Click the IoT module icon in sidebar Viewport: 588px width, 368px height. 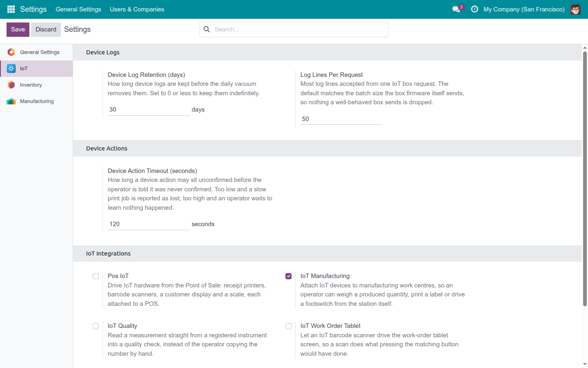point(11,68)
